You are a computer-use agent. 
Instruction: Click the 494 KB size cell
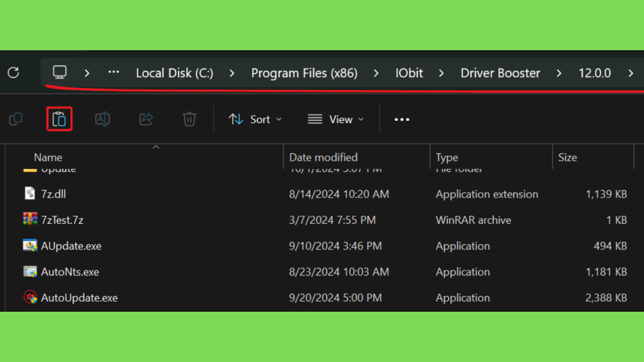coord(610,246)
